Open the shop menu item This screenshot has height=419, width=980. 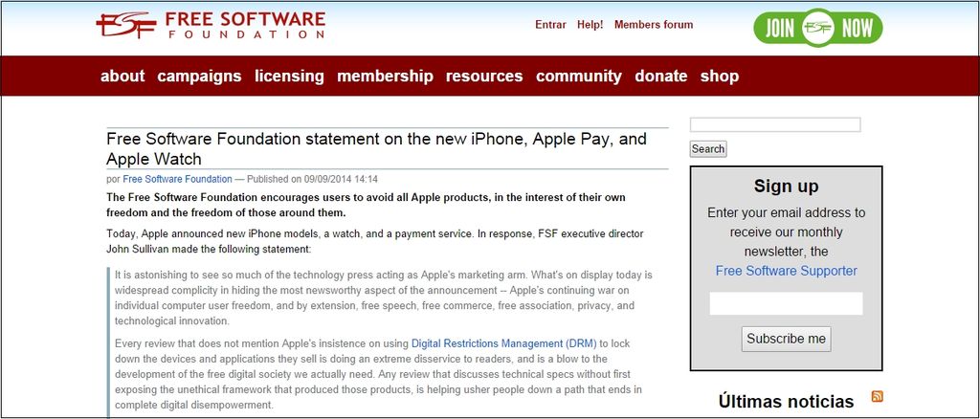coord(720,77)
